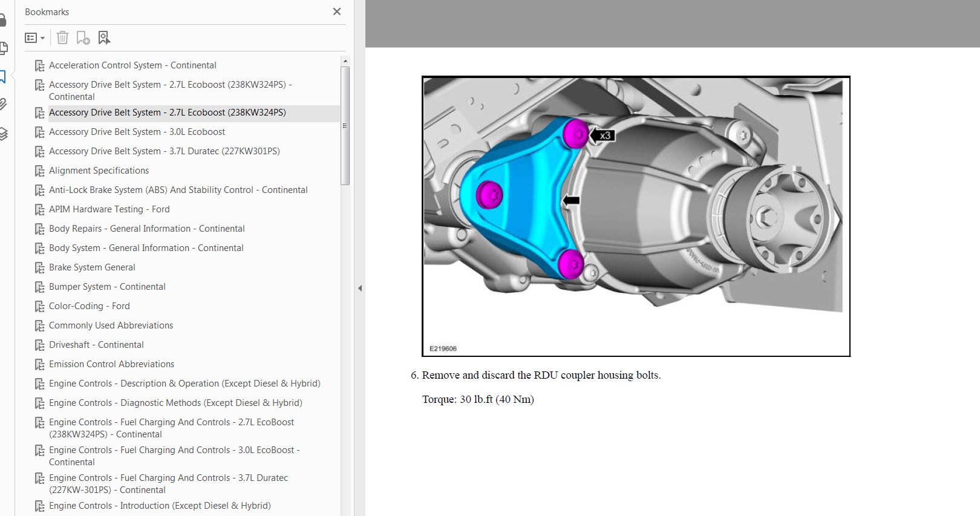Open Acceleration Control System - Continental bookmark

[x=132, y=65]
